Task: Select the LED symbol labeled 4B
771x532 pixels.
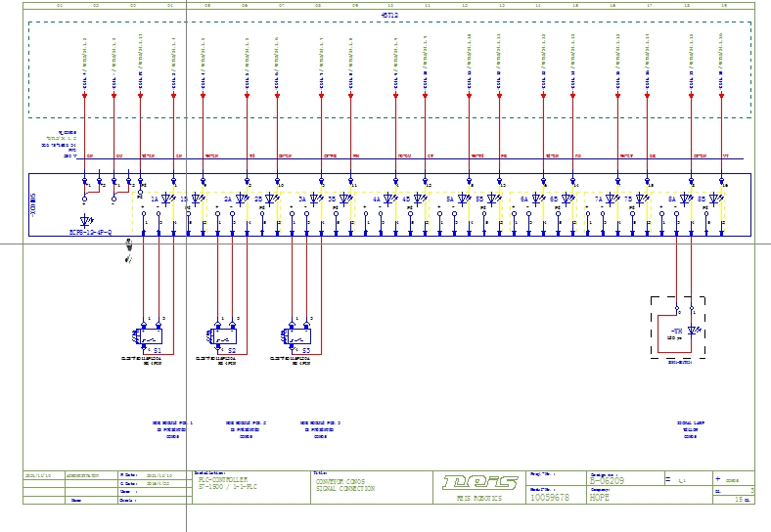Action: point(420,199)
